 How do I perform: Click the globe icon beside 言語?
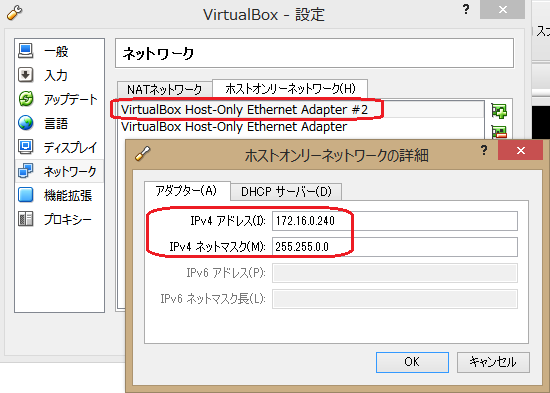point(26,123)
